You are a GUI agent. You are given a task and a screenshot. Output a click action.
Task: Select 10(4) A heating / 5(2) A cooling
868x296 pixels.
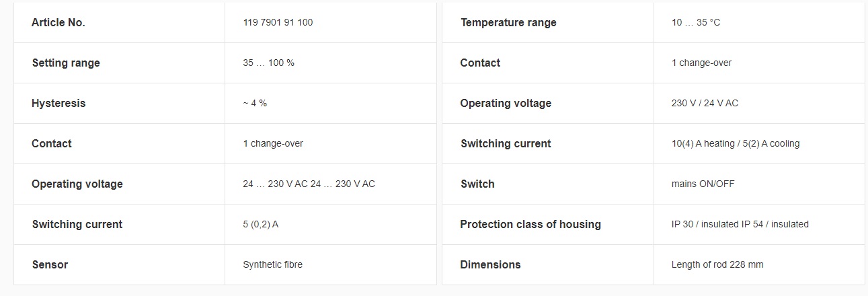(x=736, y=143)
